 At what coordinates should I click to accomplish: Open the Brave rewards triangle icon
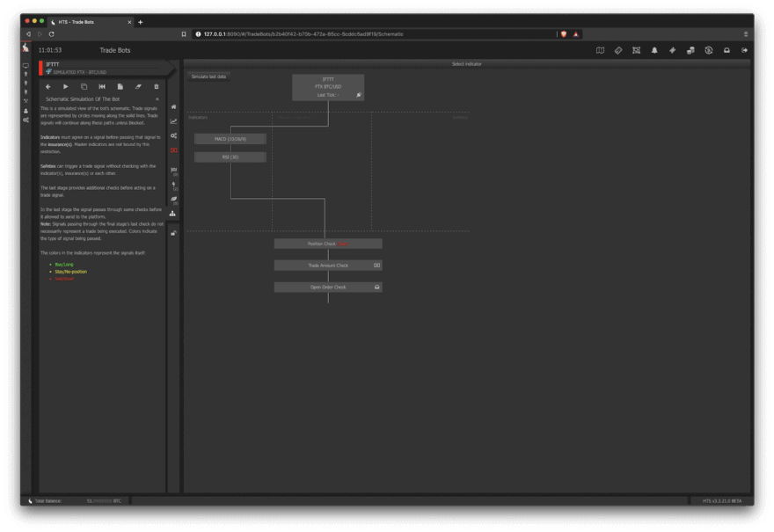575,34
